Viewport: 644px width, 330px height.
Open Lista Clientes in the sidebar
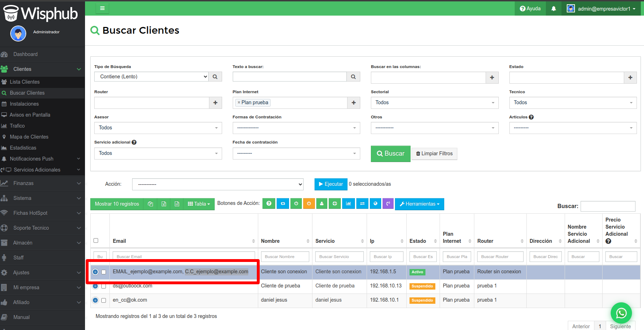[25, 82]
